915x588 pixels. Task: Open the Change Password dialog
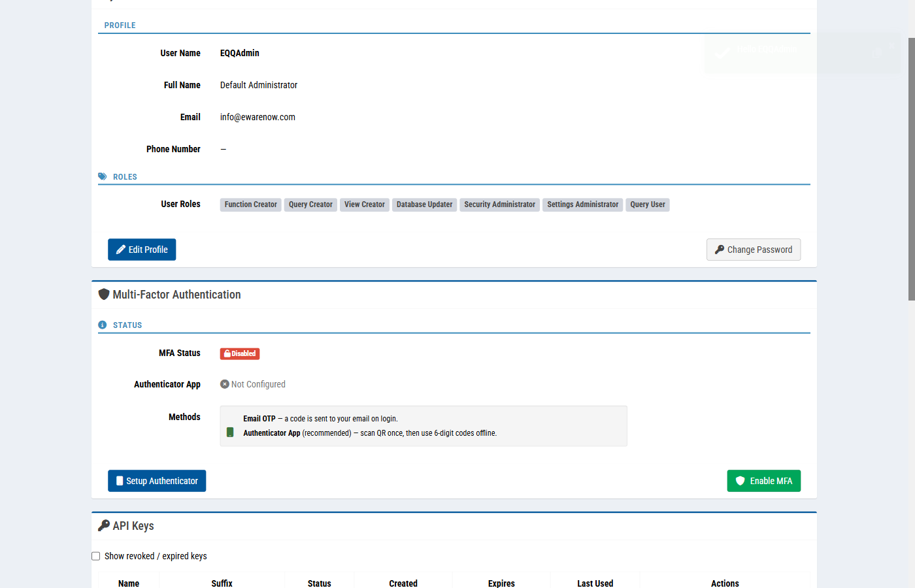[x=753, y=249]
